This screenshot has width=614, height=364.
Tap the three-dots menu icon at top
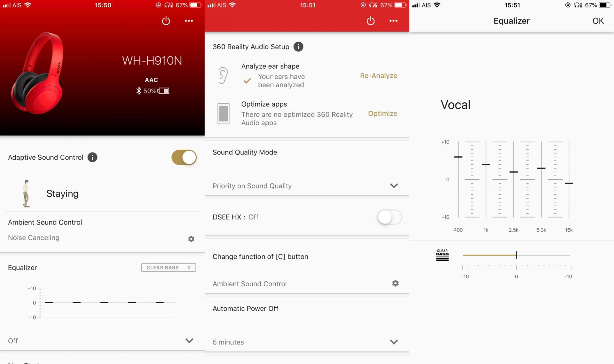point(189,21)
